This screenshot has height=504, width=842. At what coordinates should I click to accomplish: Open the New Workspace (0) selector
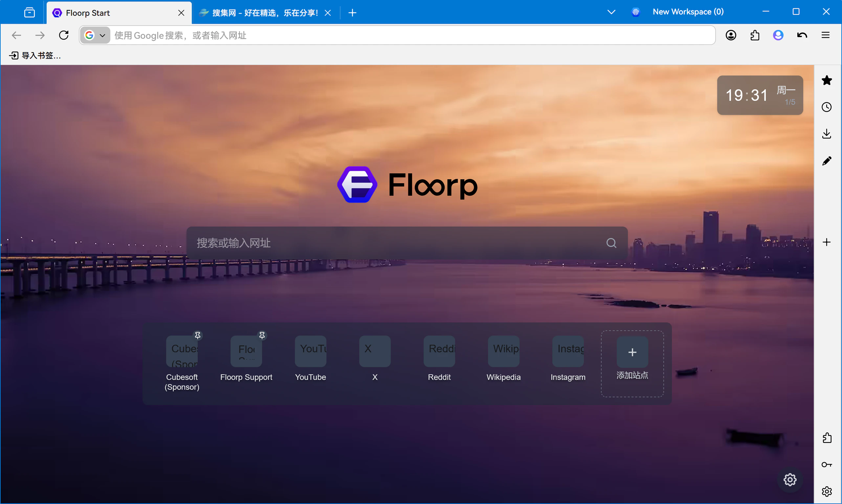687,12
